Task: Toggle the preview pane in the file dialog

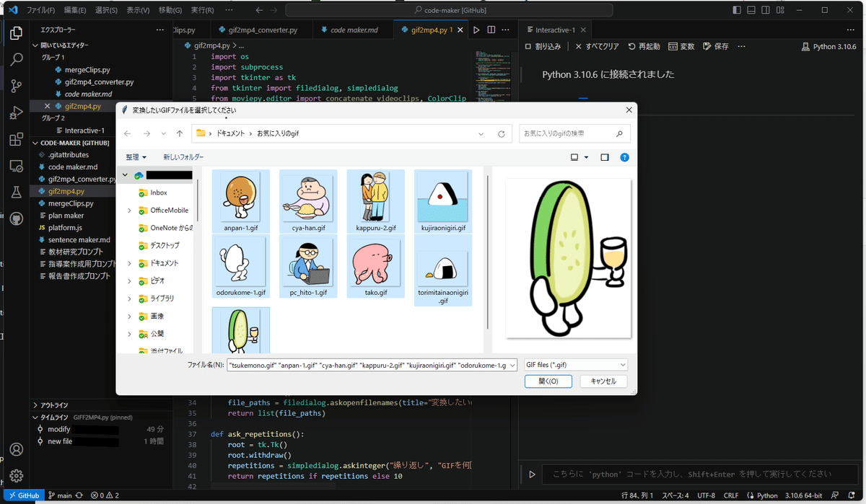Action: (605, 157)
